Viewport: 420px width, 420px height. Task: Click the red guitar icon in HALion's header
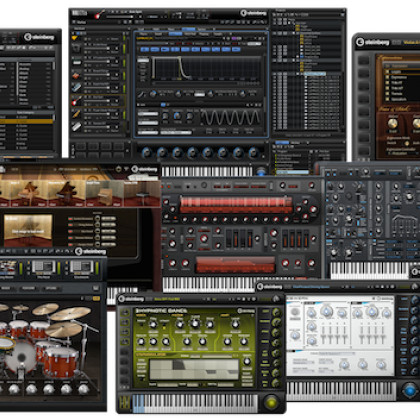pos(99,14)
